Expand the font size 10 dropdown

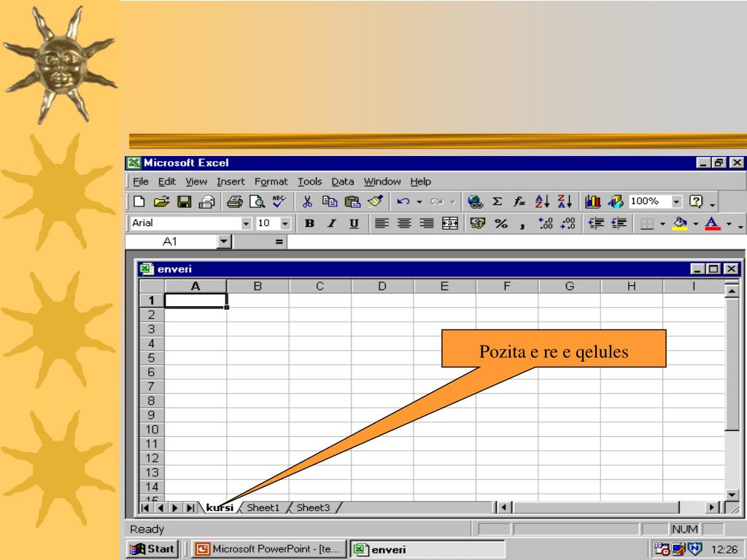pos(285,223)
